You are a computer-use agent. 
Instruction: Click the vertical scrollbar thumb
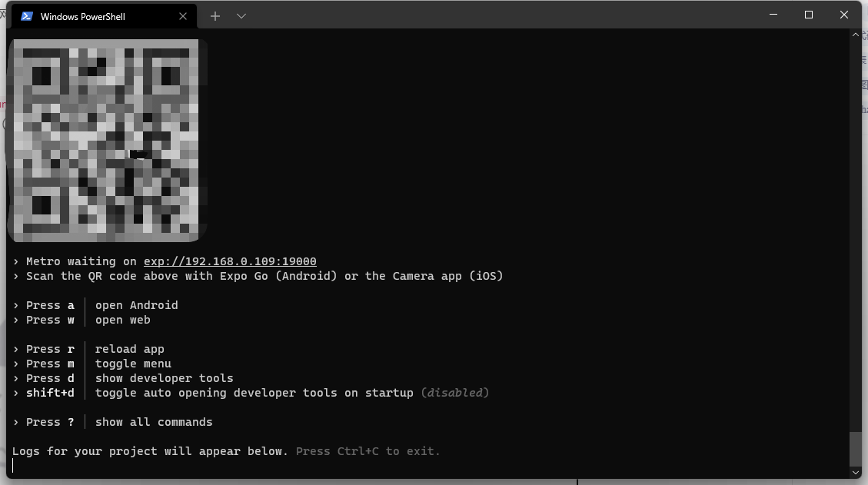[x=856, y=449]
